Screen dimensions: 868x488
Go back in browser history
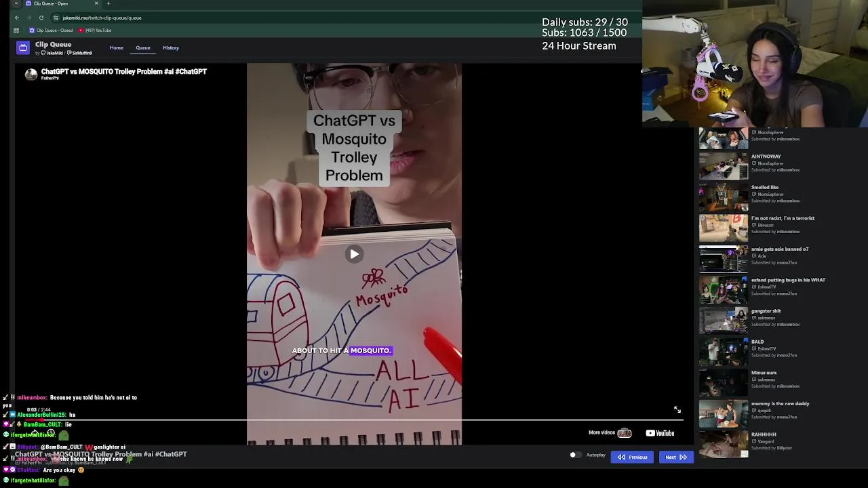click(17, 18)
